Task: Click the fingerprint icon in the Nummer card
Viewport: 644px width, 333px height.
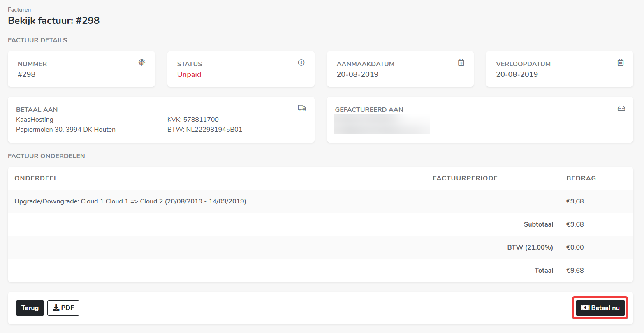Action: [x=142, y=62]
